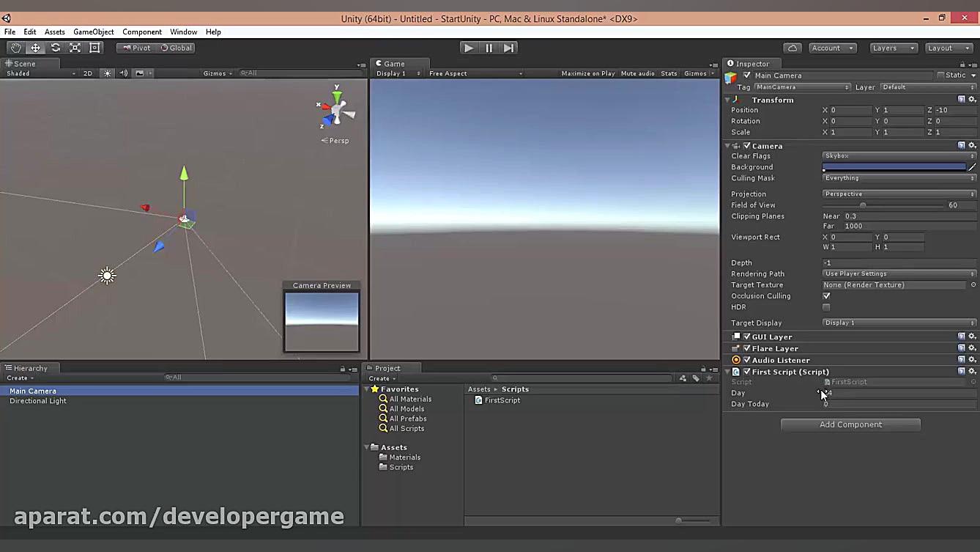Open the Cloud services icon
The width and height of the screenshot is (980, 552).
792,48
